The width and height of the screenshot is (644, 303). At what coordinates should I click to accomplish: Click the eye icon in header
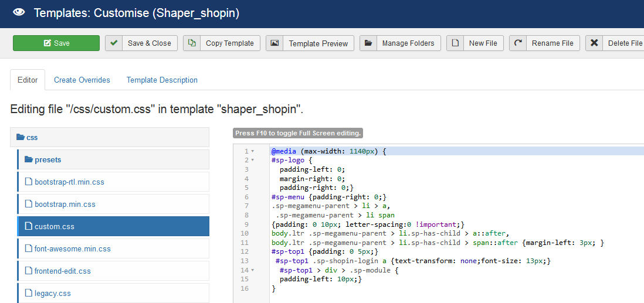[x=18, y=13]
